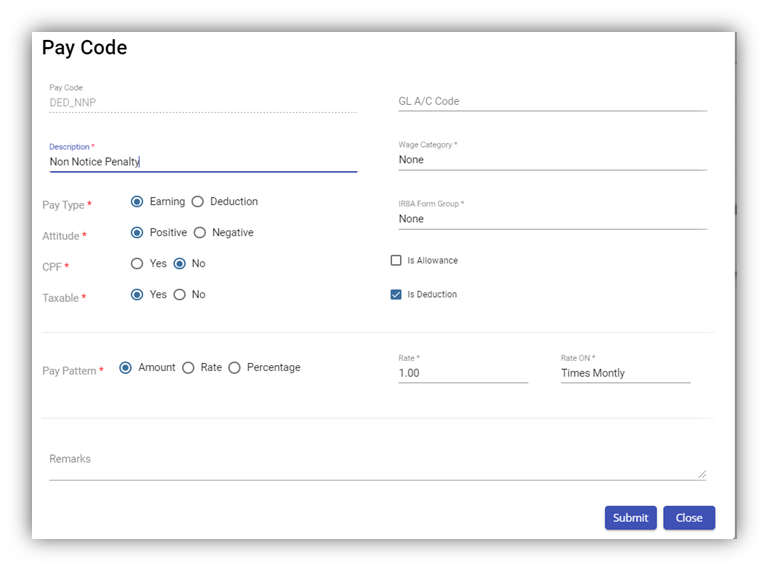Click the Submit button
This screenshot has height=571, width=769.
[x=630, y=518]
